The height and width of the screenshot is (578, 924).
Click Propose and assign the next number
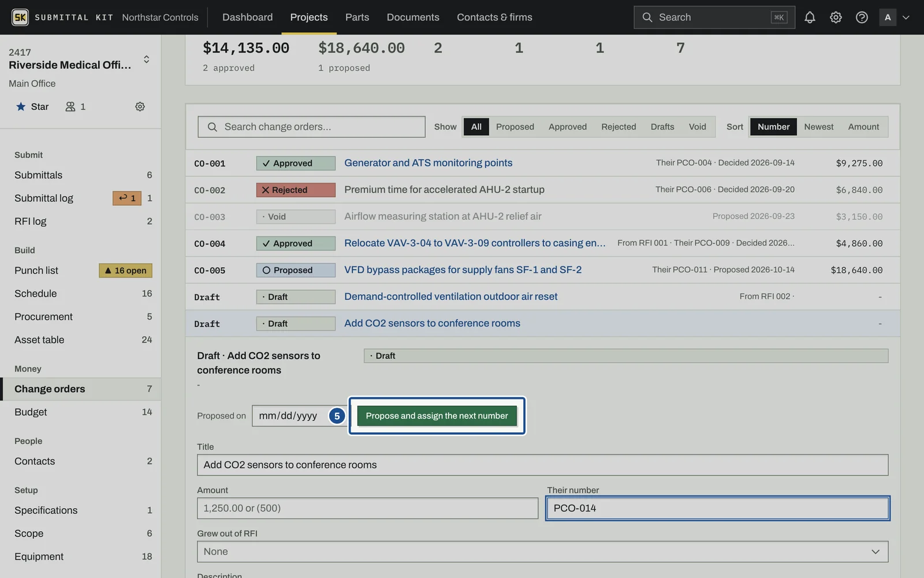click(437, 416)
